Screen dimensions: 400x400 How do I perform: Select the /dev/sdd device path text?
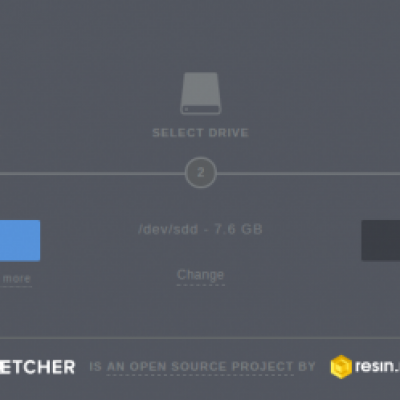[168, 230]
